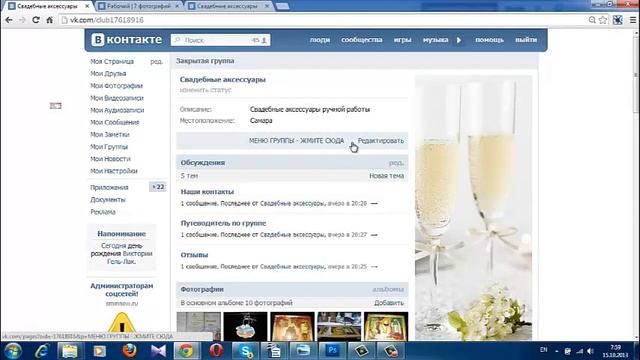640x360 pixels.
Task: Click the VKontakte logo in header
Action: (127, 40)
